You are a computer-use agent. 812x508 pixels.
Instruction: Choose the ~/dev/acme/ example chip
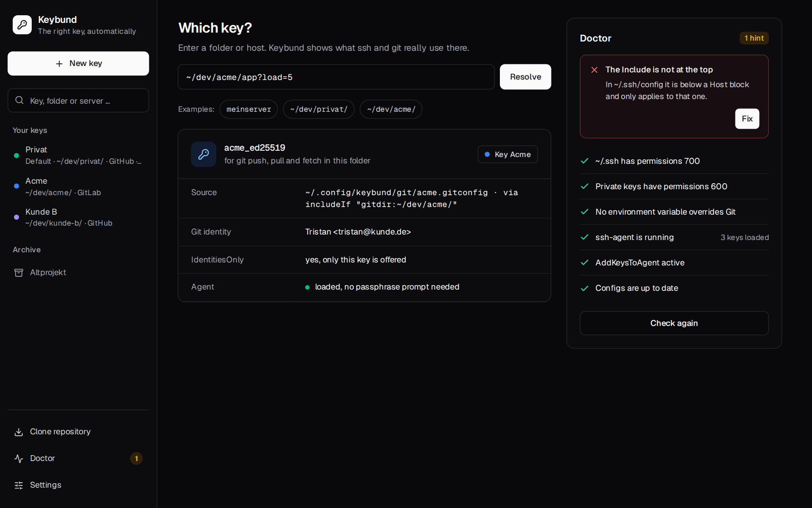coord(391,109)
